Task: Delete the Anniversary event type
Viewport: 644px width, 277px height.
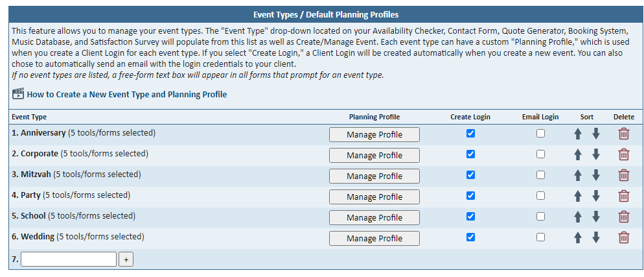Action: point(623,134)
